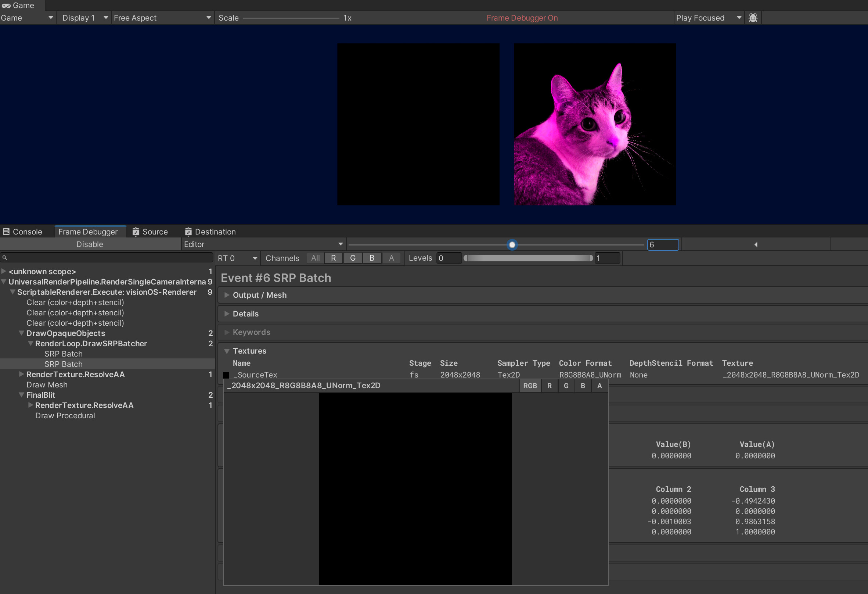Open the Game view mode dropdown

coord(27,18)
